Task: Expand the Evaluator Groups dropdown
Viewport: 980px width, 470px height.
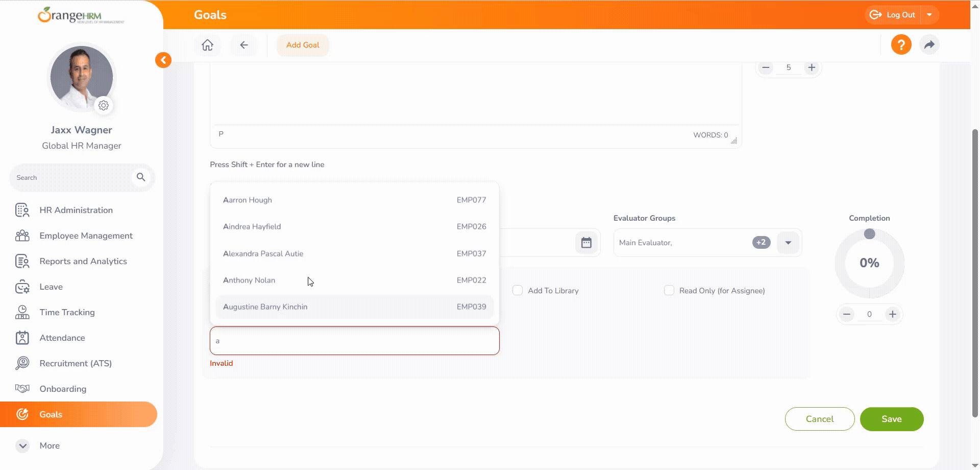Action: tap(788, 243)
